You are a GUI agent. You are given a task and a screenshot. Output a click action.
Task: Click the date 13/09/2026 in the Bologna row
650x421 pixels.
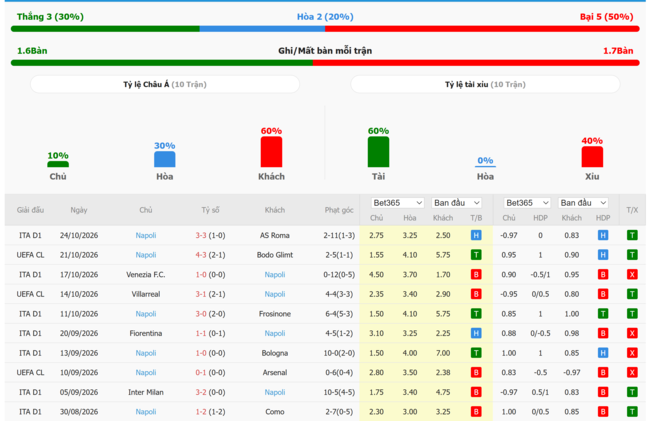point(79,353)
